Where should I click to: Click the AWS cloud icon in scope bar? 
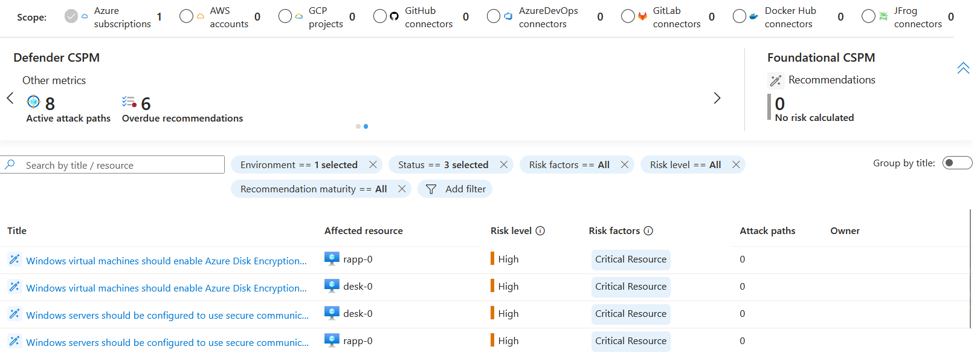tap(201, 16)
